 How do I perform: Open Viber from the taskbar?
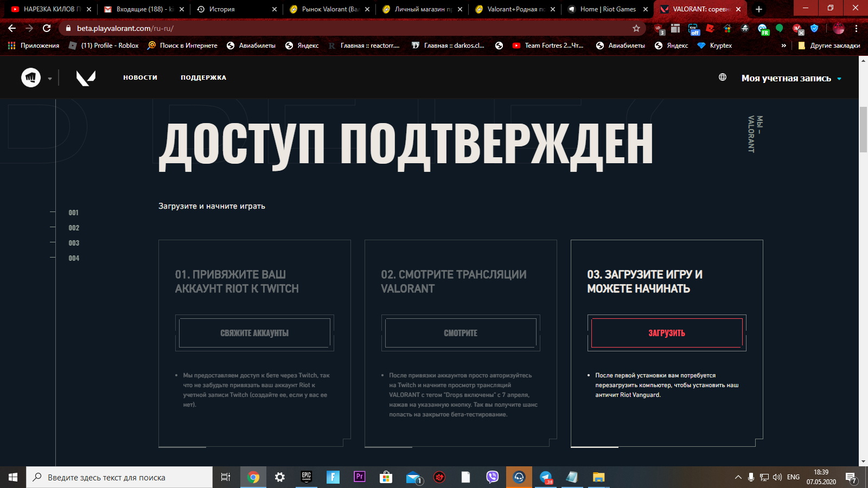[493, 477]
